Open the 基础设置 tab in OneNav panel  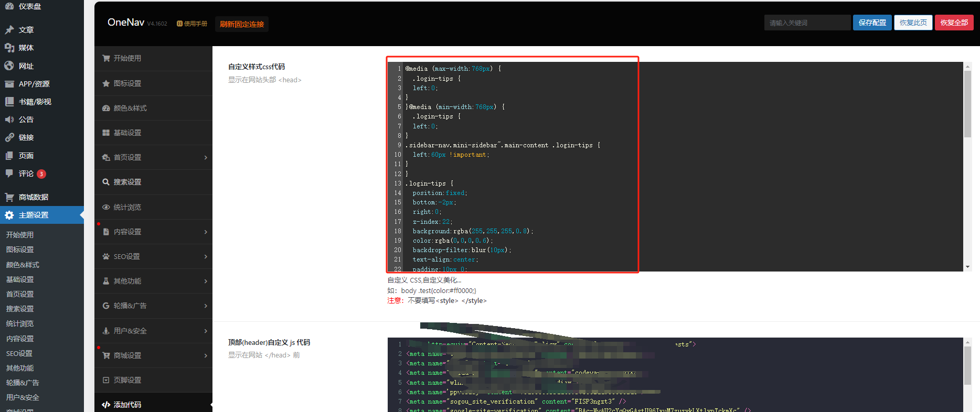point(127,133)
